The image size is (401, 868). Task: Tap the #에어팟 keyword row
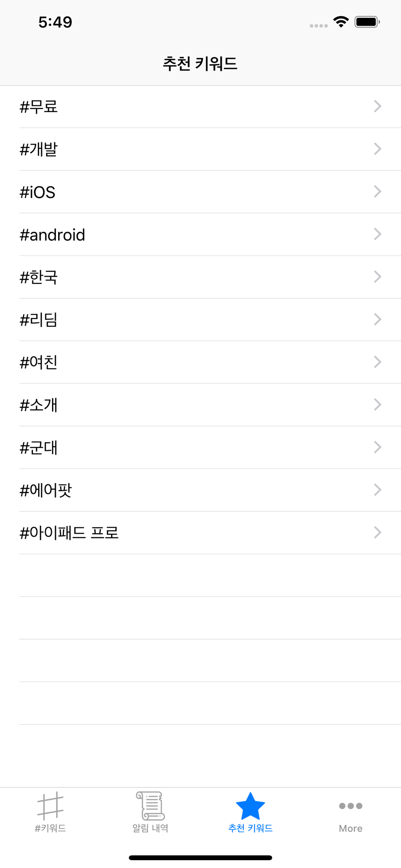[x=200, y=490]
